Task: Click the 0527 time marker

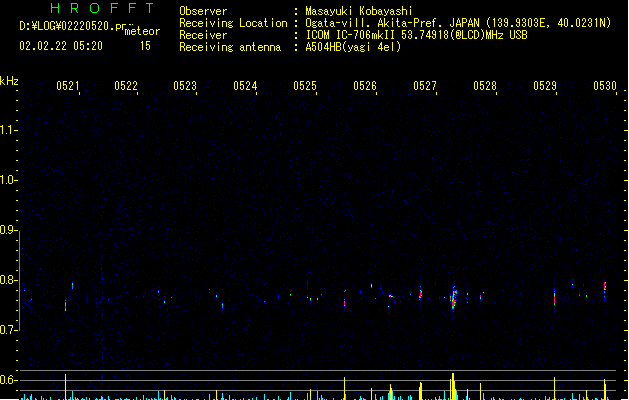Action: click(425, 85)
